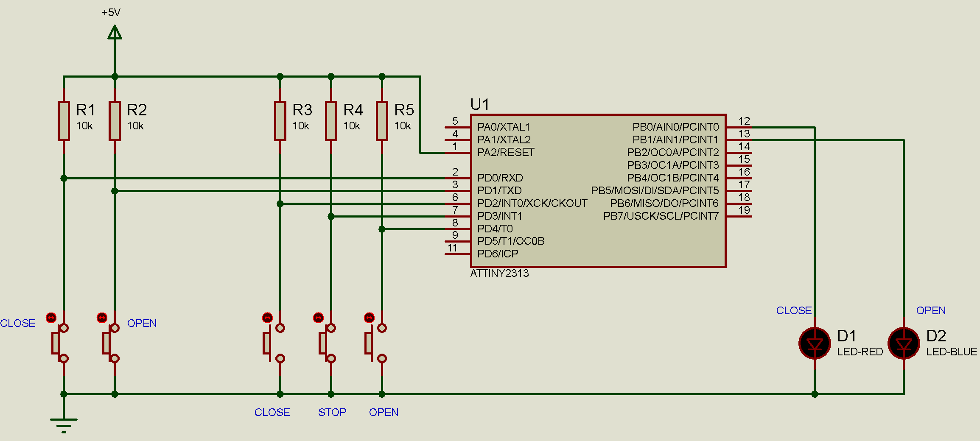980x441 pixels.
Task: Click the PD1/TXD pin label
Action: [499, 190]
